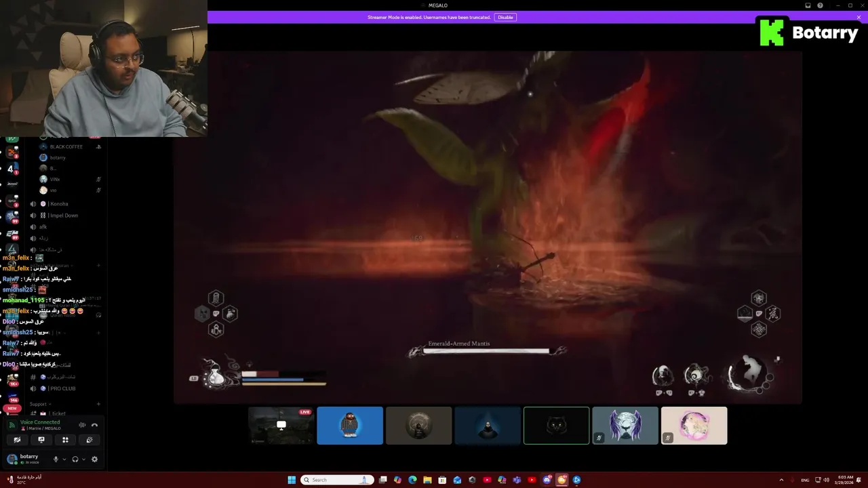The image size is (868, 488).
Task: Deafen audio with the headphones icon
Action: 75,459
